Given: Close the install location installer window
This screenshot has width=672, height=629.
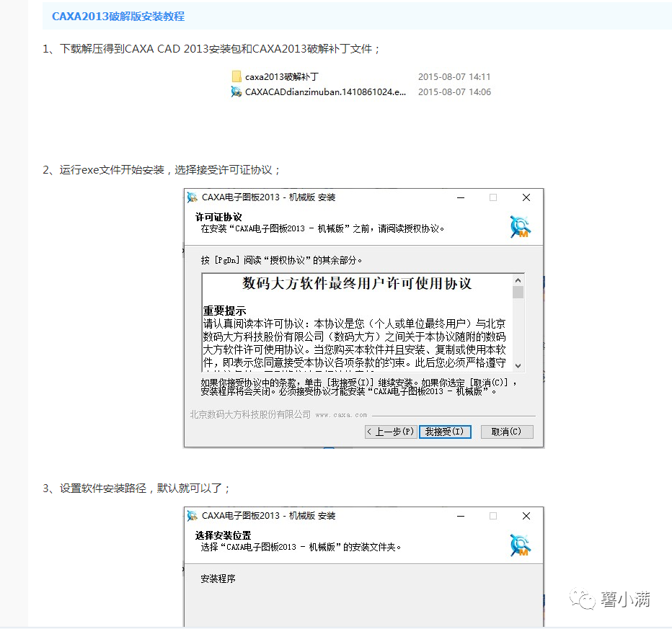Looking at the screenshot, I should pos(526,516).
